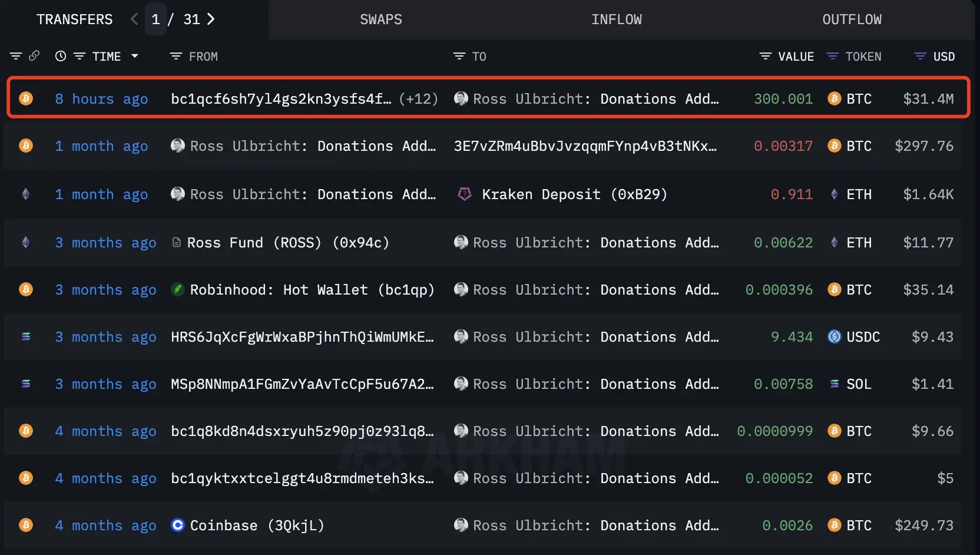Screen dimensions: 980x555
Task: Expand the TIME sort dropdown arrow
Action: point(134,56)
